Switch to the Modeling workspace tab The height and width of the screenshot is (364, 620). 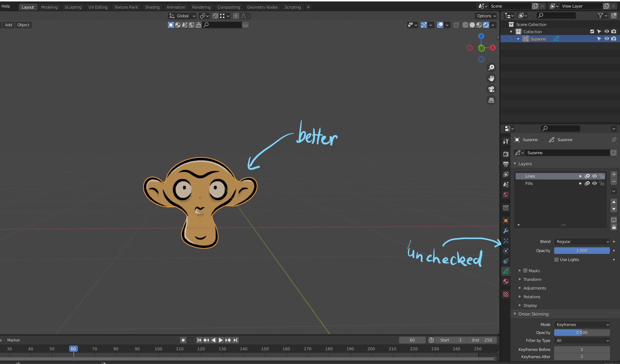[49, 7]
